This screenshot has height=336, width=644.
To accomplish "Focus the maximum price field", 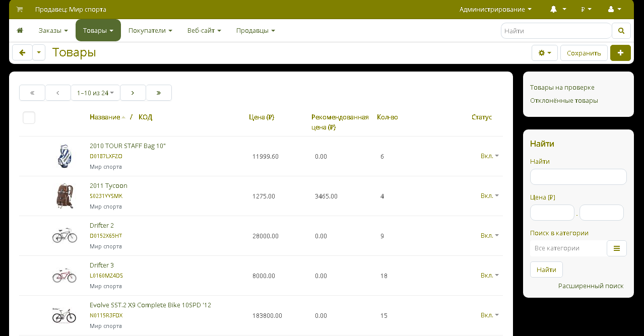I will click(x=601, y=213).
